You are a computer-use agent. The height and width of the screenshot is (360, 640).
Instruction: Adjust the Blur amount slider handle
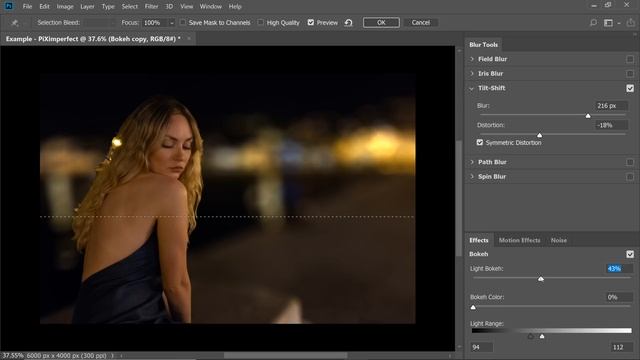[x=588, y=116]
